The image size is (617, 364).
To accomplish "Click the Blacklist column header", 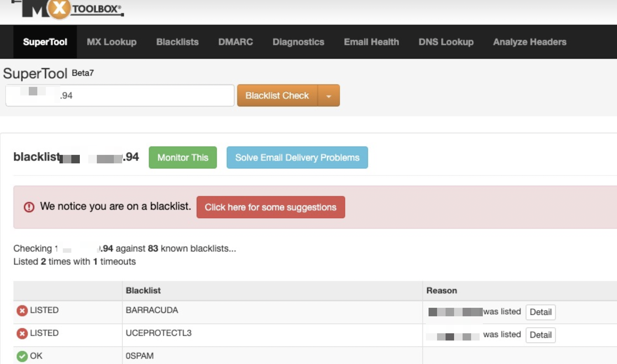I will point(143,290).
